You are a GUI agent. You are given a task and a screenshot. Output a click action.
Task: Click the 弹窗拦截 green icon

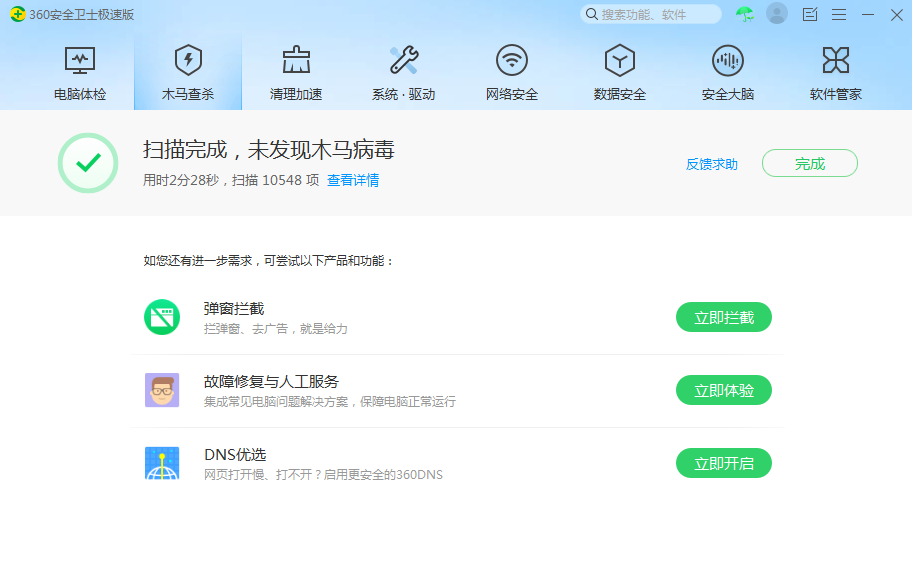pyautogui.click(x=162, y=317)
